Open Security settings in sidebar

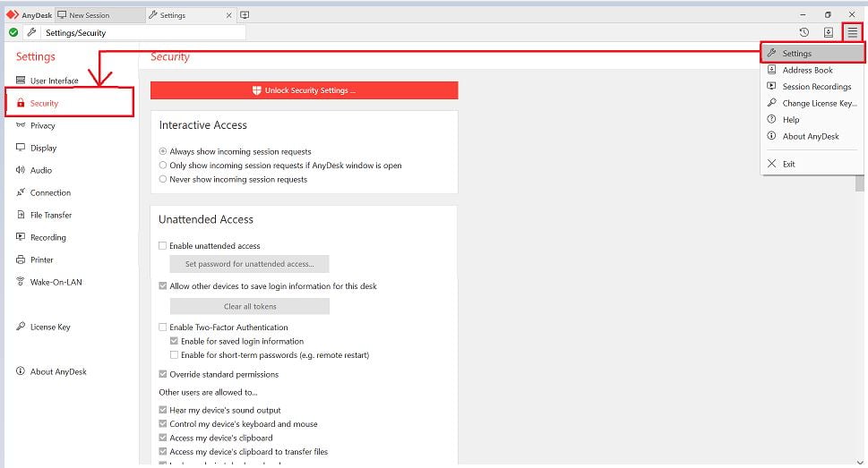[x=70, y=103]
